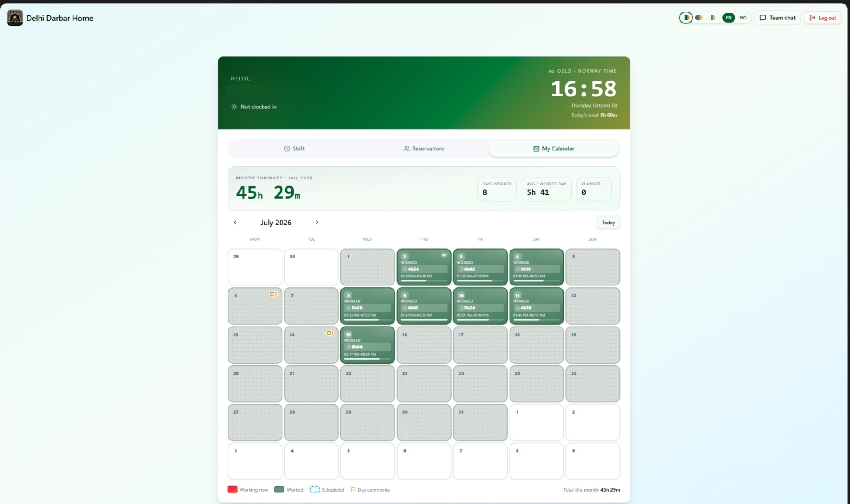Select the July 25 calendar cell
Screen dimensions: 850x504
(536, 384)
